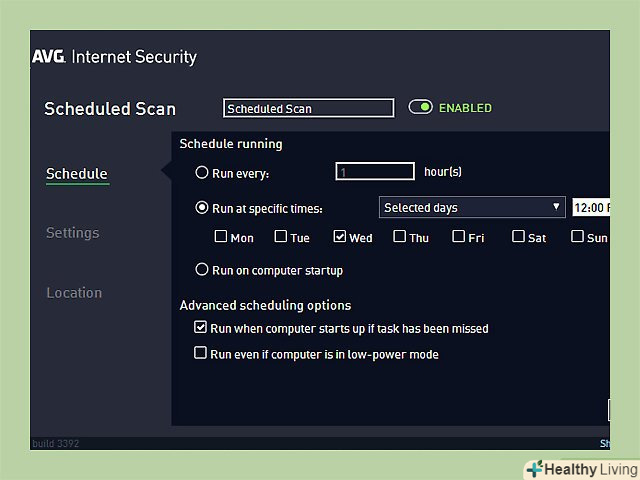Uncheck the Wed checkbox
This screenshot has height=480, width=640.
pos(340,236)
